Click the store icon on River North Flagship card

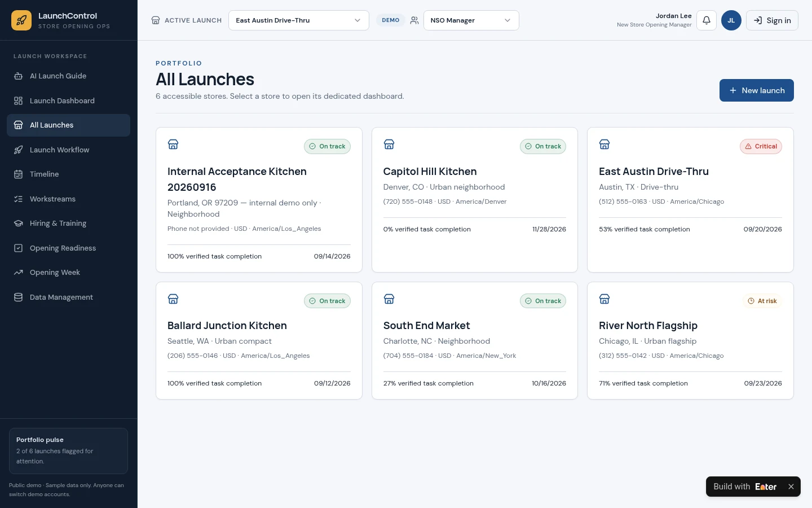click(x=604, y=299)
